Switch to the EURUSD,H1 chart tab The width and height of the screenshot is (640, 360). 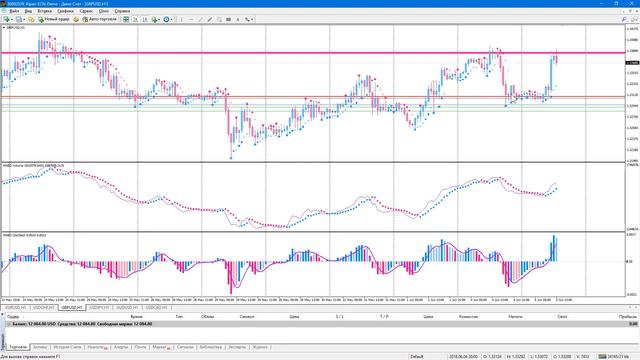16,307
